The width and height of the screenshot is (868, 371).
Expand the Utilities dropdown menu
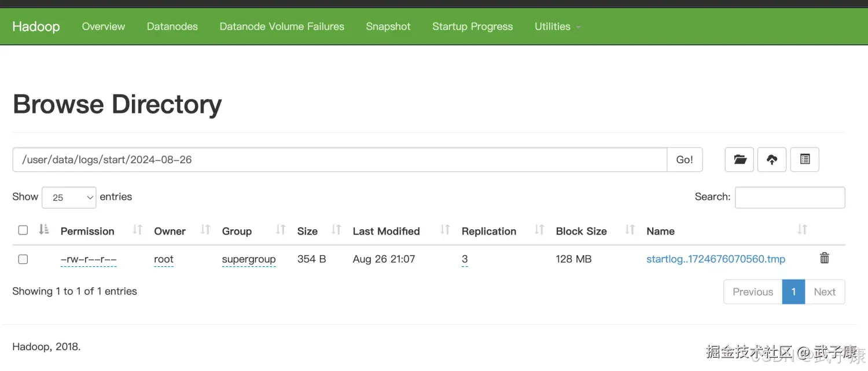pos(557,27)
